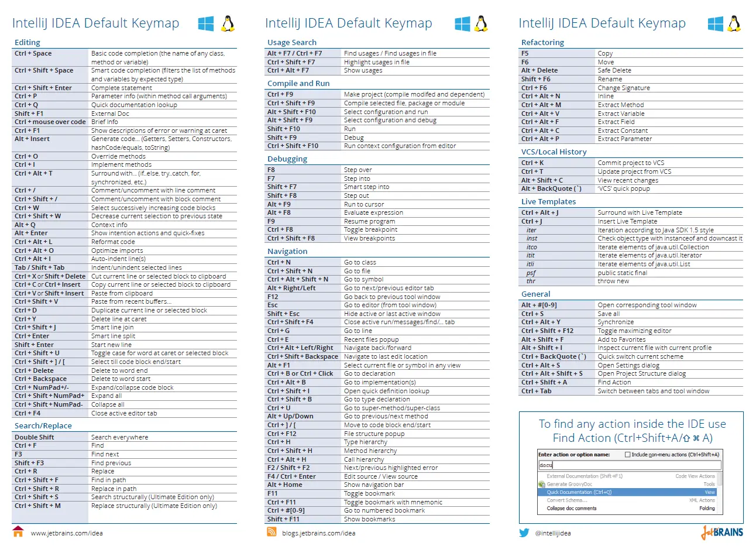Click the 'Change Signature' description
The height and width of the screenshot is (546, 756).
[x=624, y=88]
